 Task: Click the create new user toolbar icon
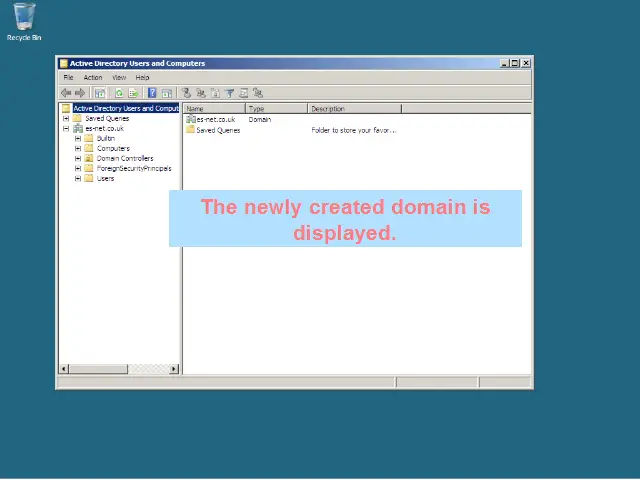click(x=186, y=93)
